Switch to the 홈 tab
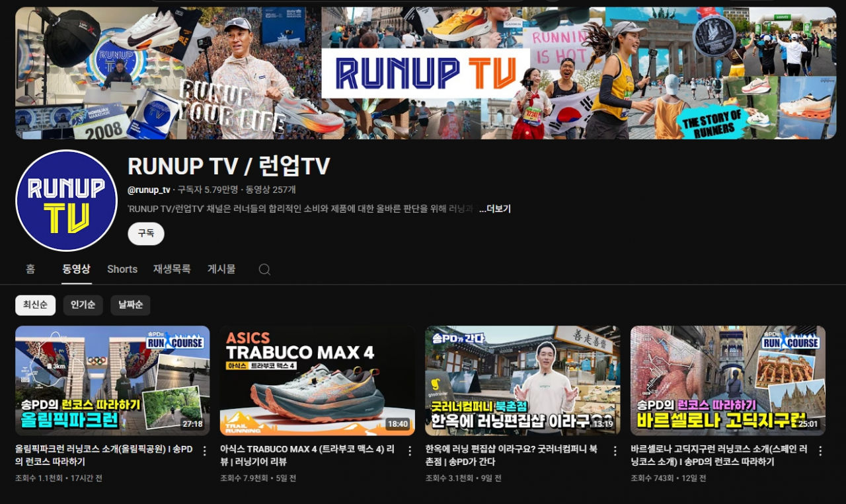The height and width of the screenshot is (504, 846). point(30,269)
